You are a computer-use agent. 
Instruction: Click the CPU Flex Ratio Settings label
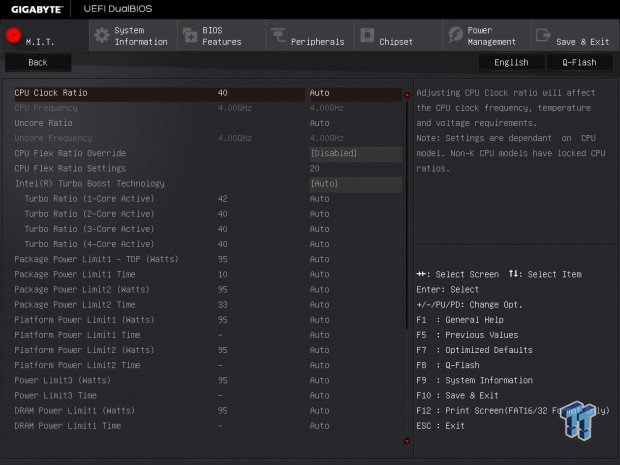click(70, 168)
